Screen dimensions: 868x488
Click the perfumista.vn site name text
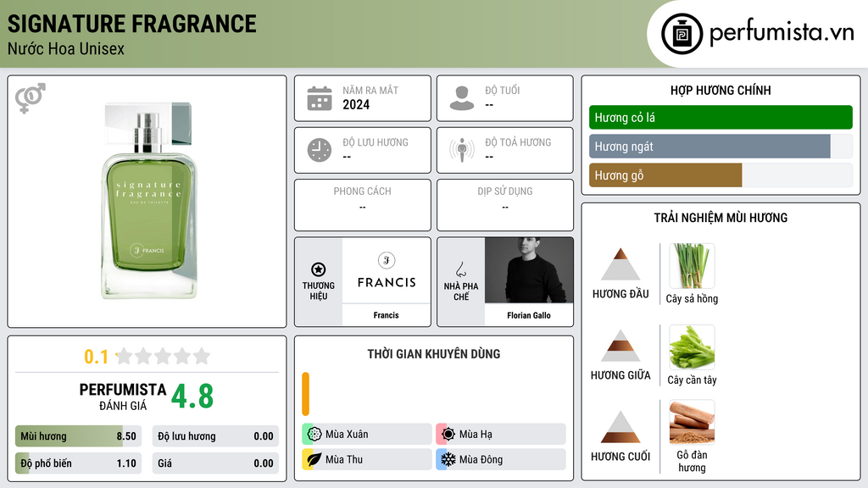click(782, 33)
